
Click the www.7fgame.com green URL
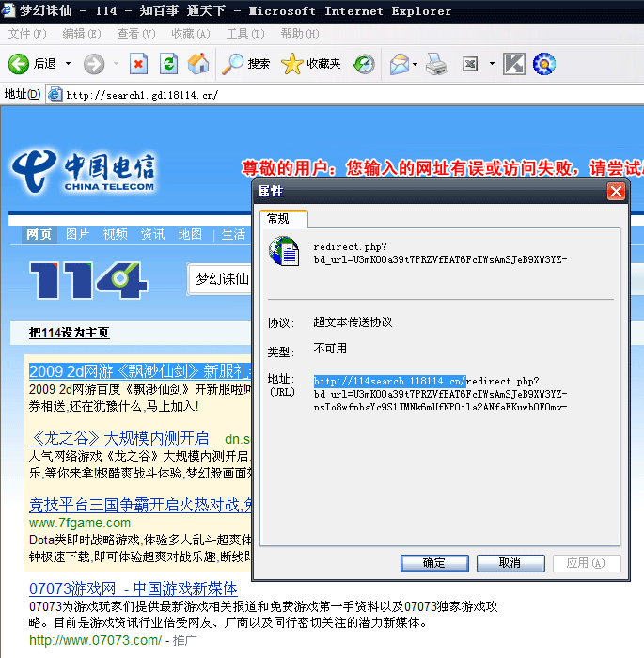coord(80,523)
